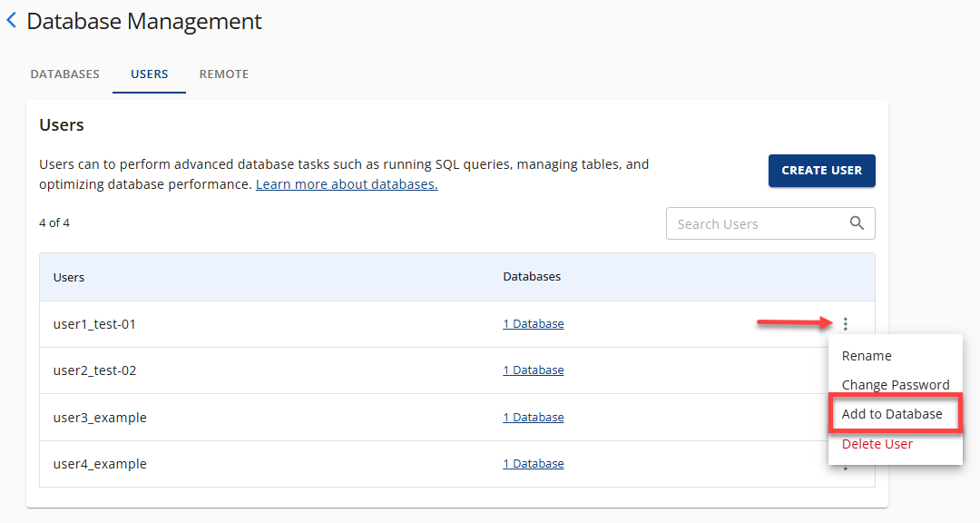Click 1 Database link for user1_test-01
The height and width of the screenshot is (523, 980).
[x=533, y=323]
